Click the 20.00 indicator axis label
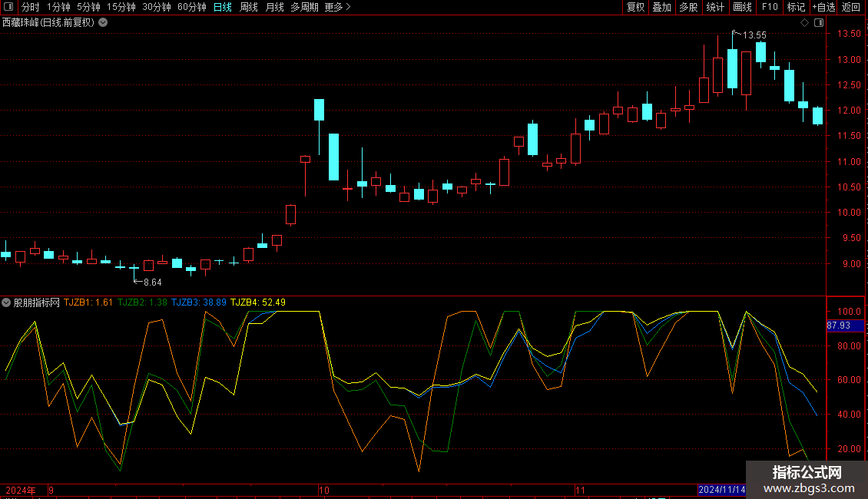868x499 pixels. click(x=849, y=448)
